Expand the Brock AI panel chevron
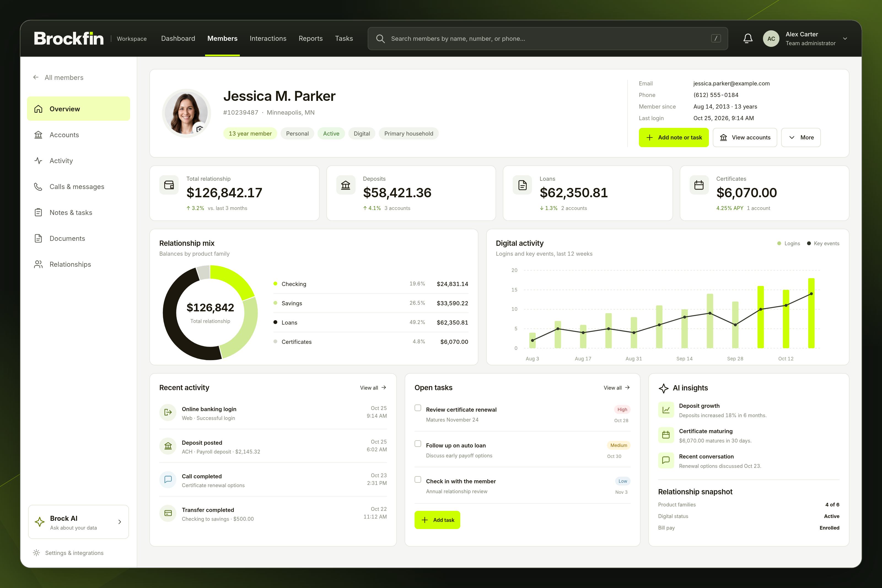 pyautogui.click(x=120, y=522)
